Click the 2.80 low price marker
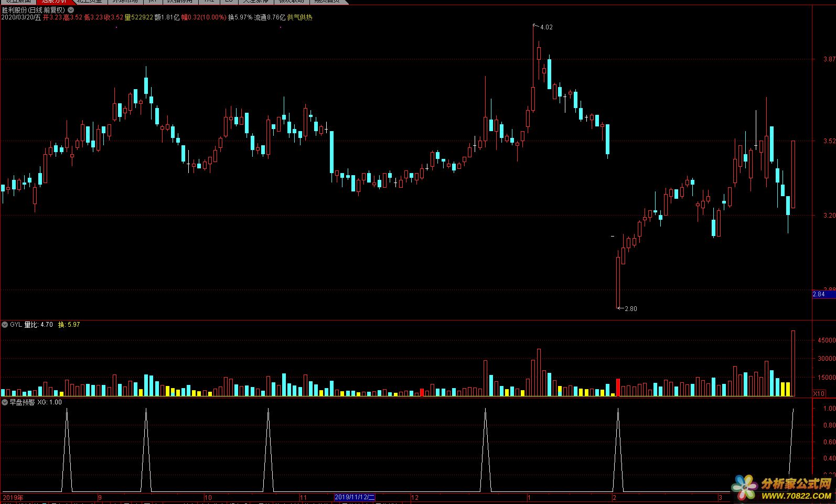Viewport: 836px width, 504px height. pyautogui.click(x=630, y=309)
